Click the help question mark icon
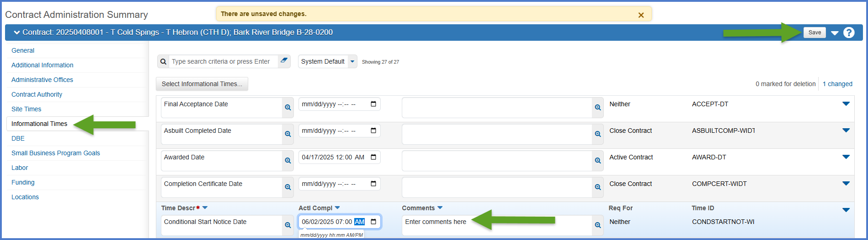This screenshot has width=868, height=240. 849,33
